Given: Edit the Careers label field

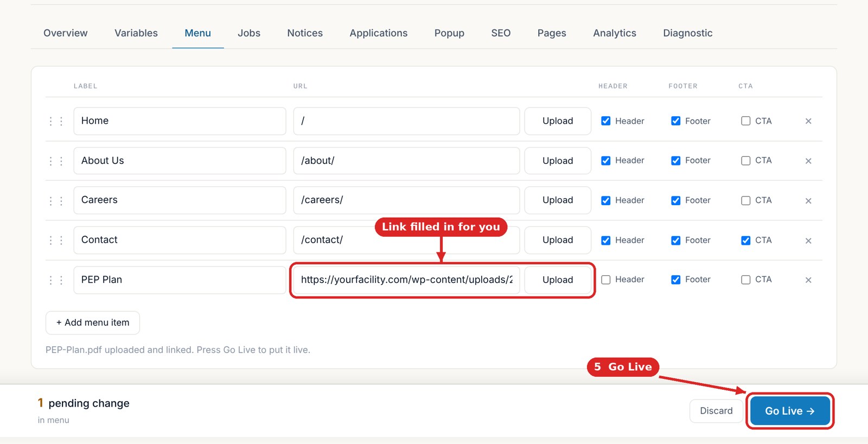Looking at the screenshot, I should tap(180, 200).
